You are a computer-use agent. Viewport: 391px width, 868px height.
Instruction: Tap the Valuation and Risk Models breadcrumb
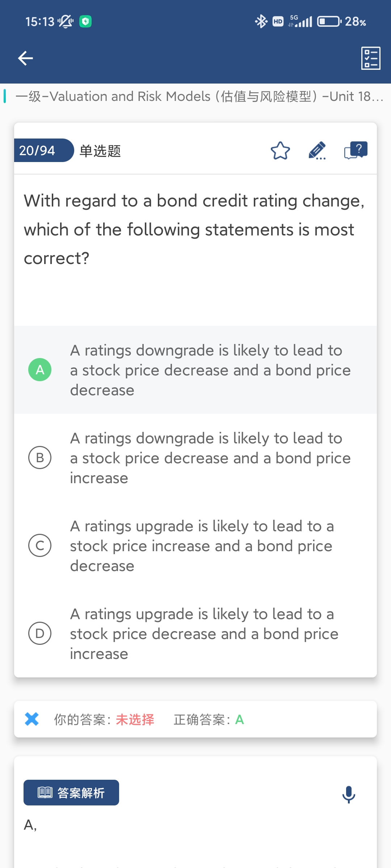click(199, 97)
